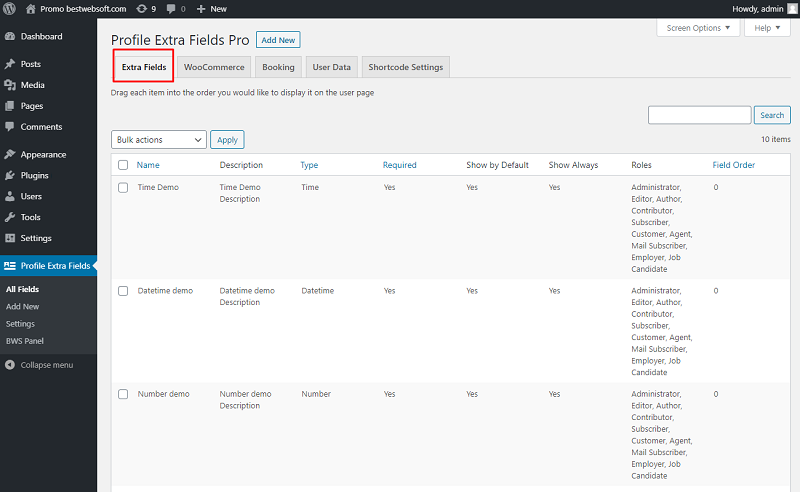Screen dimensions: 800x492
Task: Check the Time Demo row checkbox
Action: tap(123, 187)
